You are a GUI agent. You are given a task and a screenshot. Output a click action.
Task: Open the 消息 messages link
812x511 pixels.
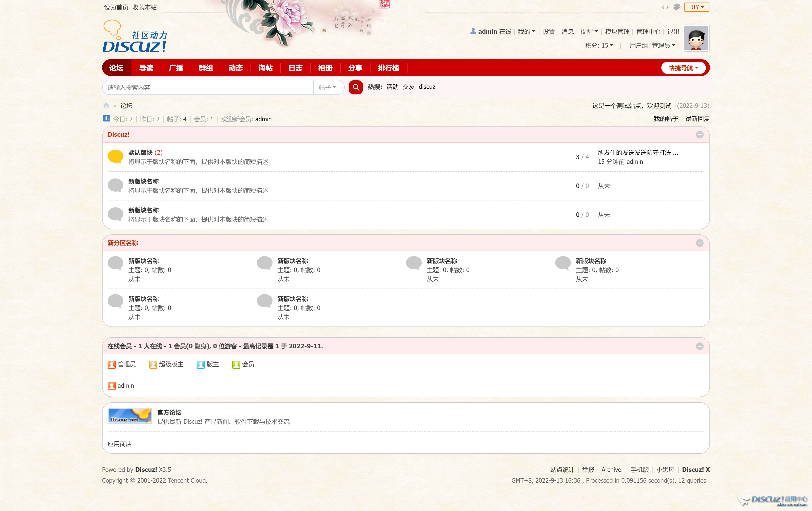(x=568, y=31)
